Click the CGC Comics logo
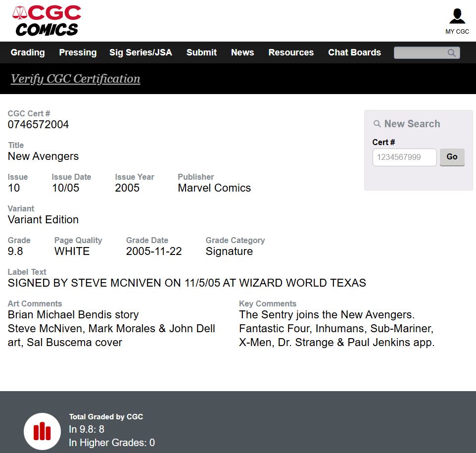 pyautogui.click(x=47, y=21)
